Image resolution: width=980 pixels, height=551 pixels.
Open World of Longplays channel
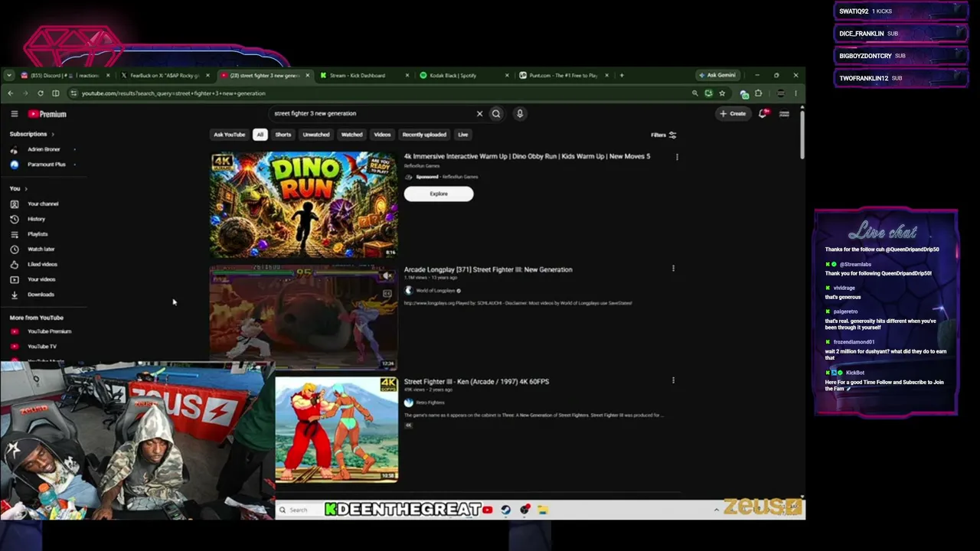pos(436,291)
